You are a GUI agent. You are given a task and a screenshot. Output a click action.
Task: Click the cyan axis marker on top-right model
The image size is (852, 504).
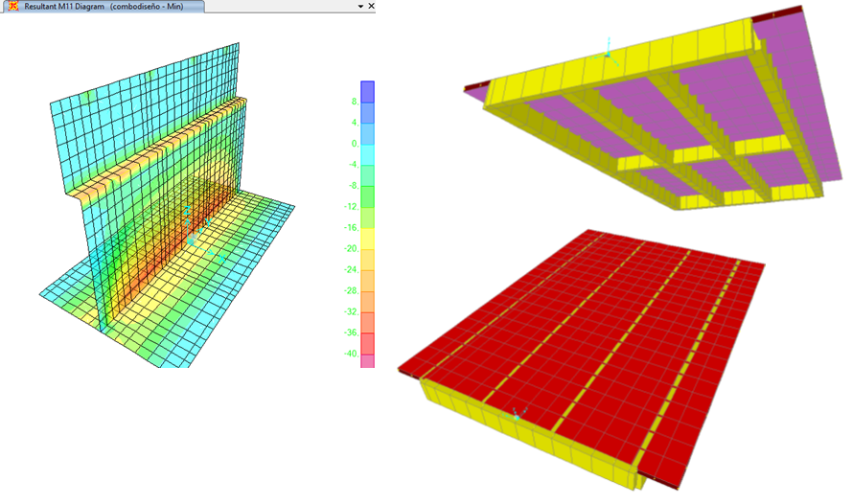[606, 54]
